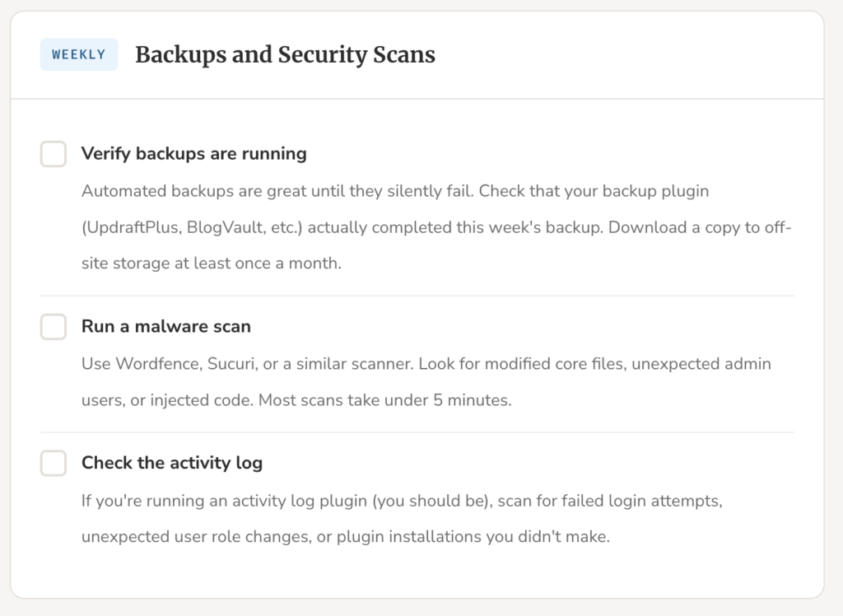The height and width of the screenshot is (616, 843).
Task: Click the "Verify backups are running" title
Action: point(193,154)
